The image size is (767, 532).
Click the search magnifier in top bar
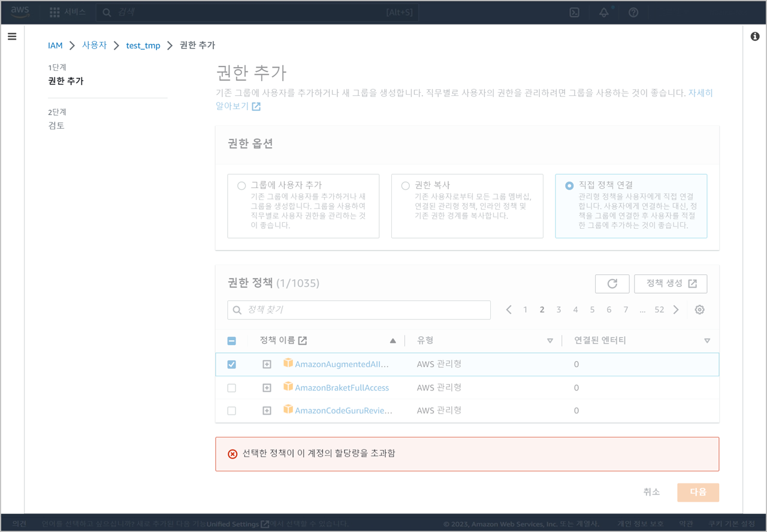[x=107, y=13]
